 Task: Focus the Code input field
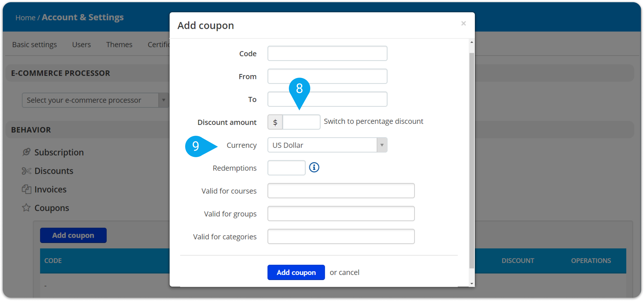(x=327, y=53)
